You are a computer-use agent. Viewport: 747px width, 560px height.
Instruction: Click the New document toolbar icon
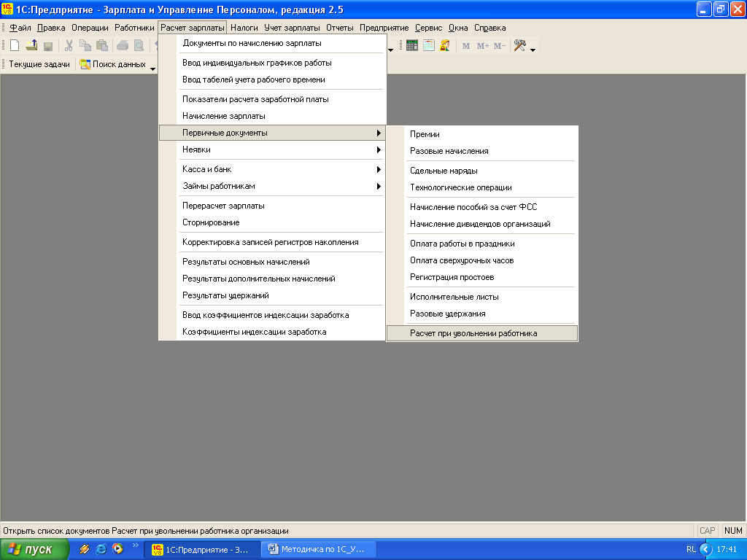point(15,46)
